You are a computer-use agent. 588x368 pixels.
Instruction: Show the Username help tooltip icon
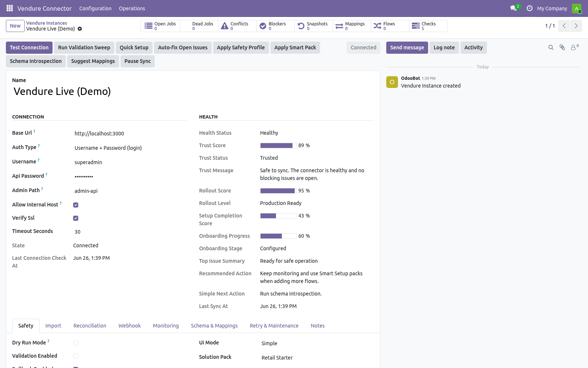pos(38,160)
